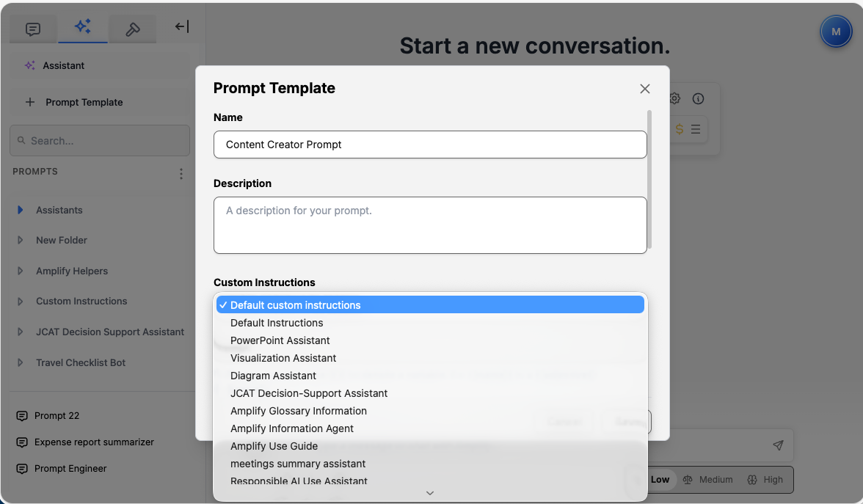The image size is (863, 504).
Task: Select the High response length option
Action: tap(765, 480)
